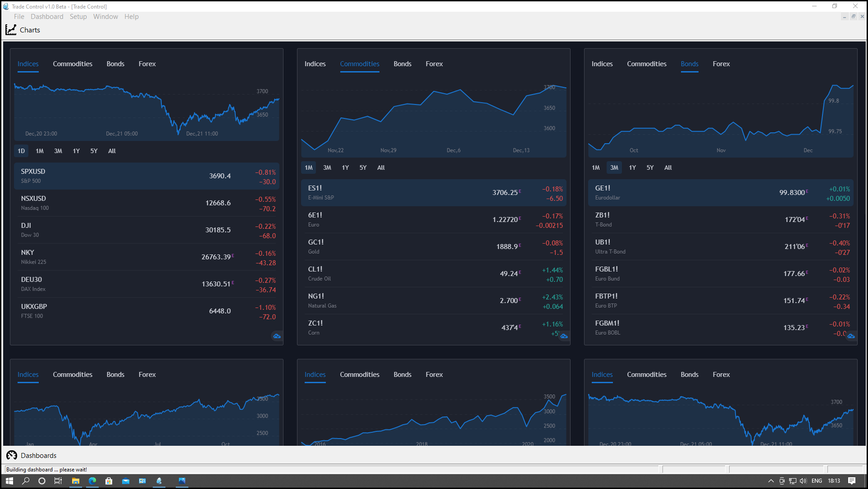
Task: Select Forex tab in bottom right widget
Action: click(721, 375)
